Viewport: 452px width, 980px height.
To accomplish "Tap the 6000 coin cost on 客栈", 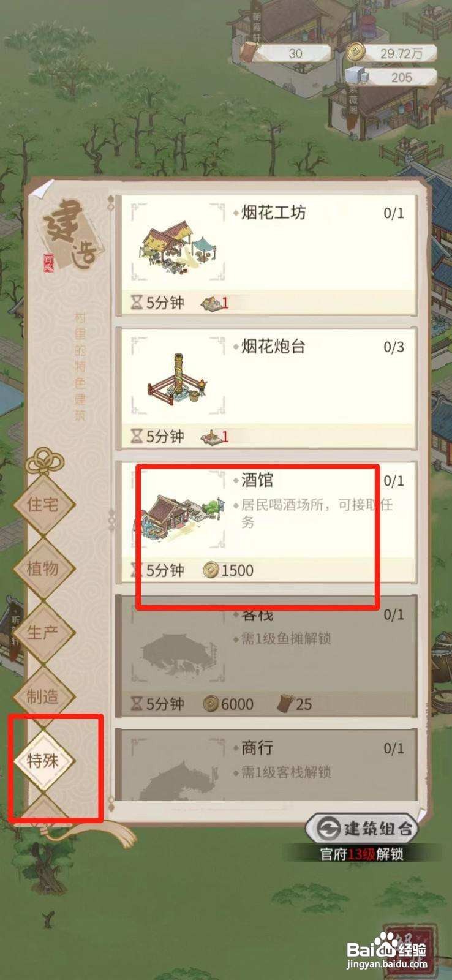I will tap(228, 705).
